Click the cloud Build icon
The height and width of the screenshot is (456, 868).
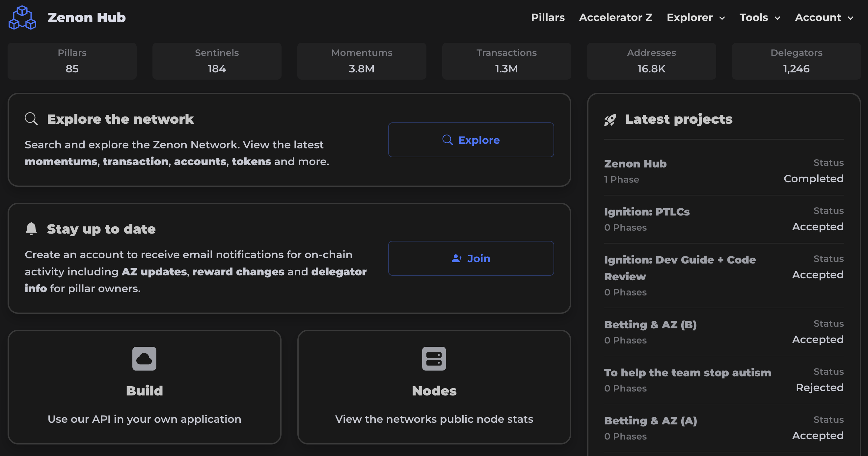click(x=144, y=359)
